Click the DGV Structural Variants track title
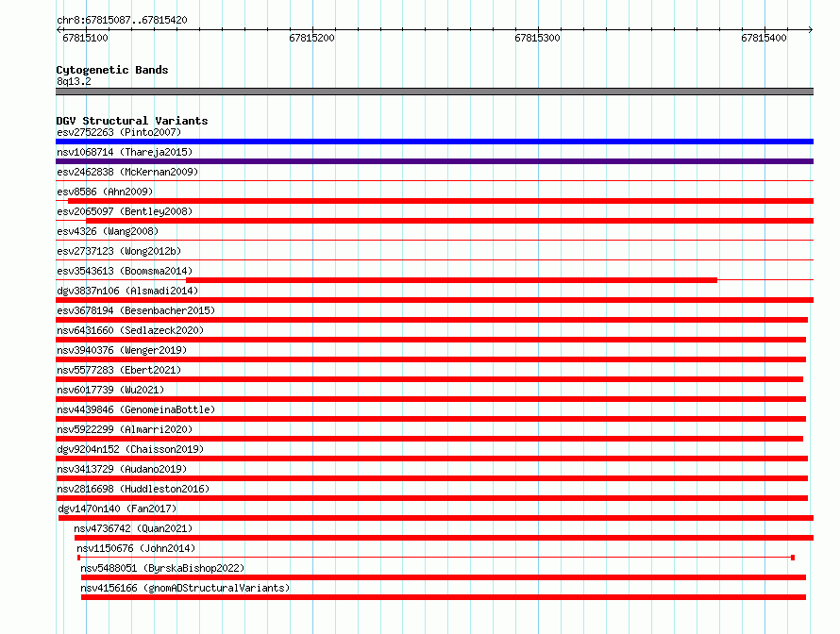This screenshot has height=634, width=840. (x=132, y=121)
